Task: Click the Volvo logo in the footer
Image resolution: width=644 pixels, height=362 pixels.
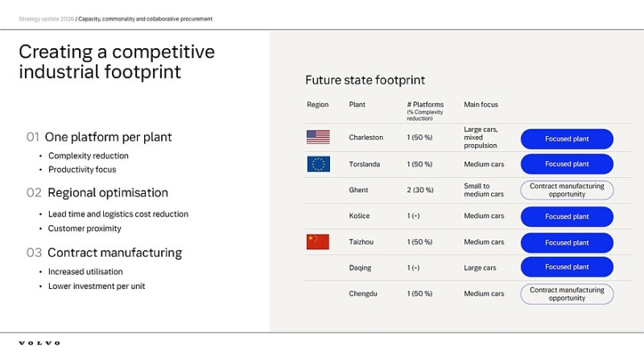Action: pyautogui.click(x=39, y=343)
